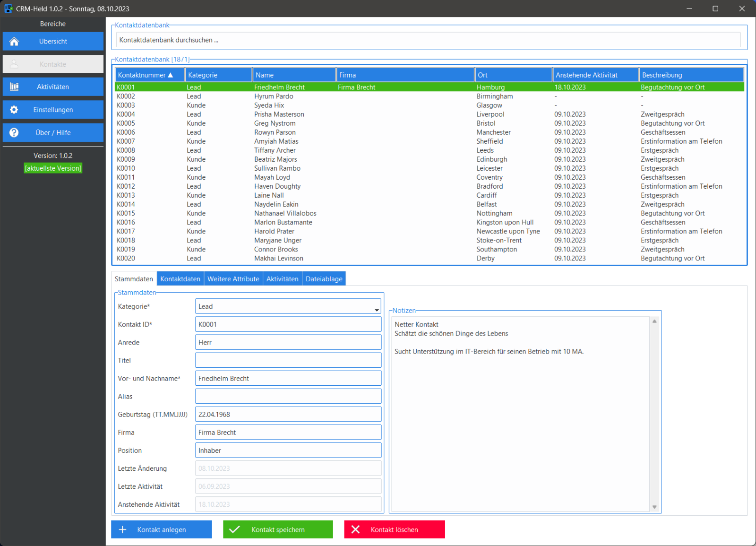Select row K0001 Friedhelm Brecht
Image resolution: width=756 pixels, height=546 pixels.
[430, 87]
